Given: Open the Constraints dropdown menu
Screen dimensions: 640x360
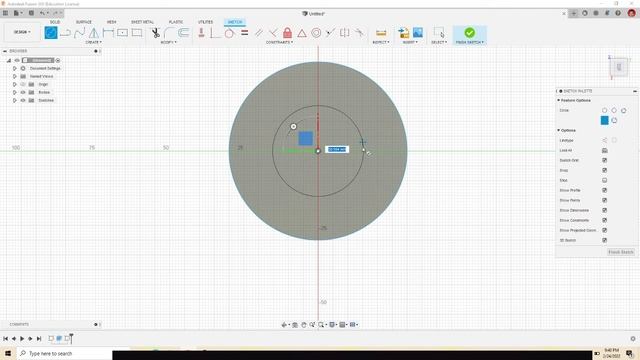Looking at the screenshot, I should point(279,42).
